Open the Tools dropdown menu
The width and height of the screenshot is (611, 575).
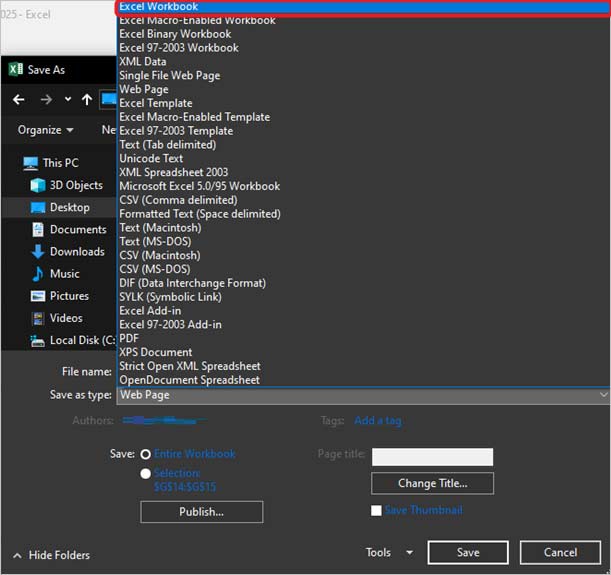(x=389, y=552)
